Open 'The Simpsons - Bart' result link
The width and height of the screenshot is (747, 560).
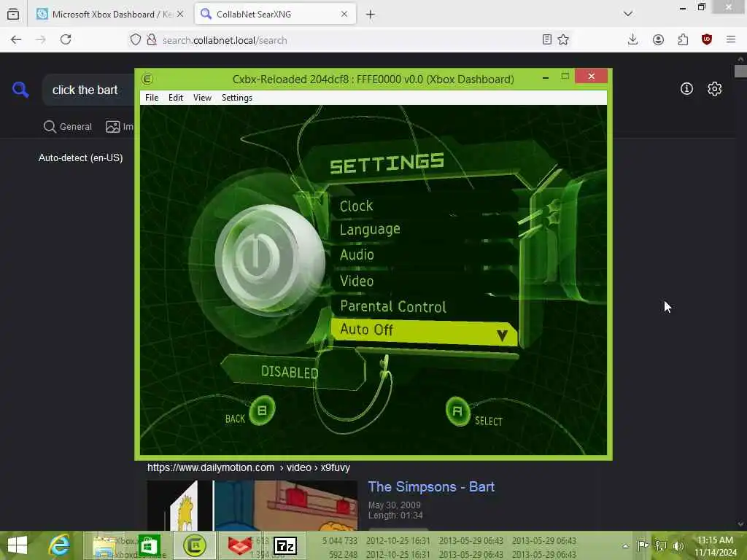pyautogui.click(x=431, y=486)
